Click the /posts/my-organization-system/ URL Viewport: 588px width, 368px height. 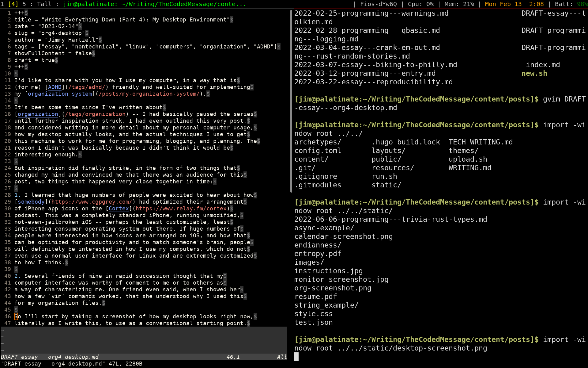pyautogui.click(x=149, y=94)
